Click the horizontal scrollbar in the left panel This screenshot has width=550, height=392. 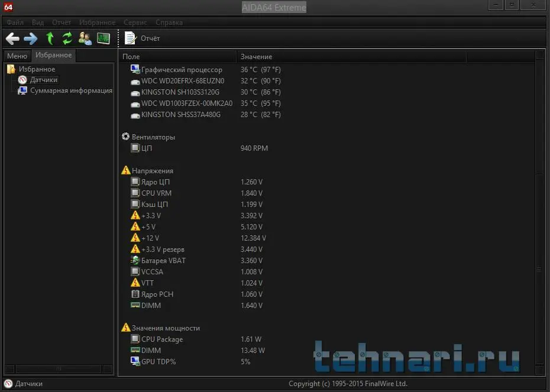59,368
